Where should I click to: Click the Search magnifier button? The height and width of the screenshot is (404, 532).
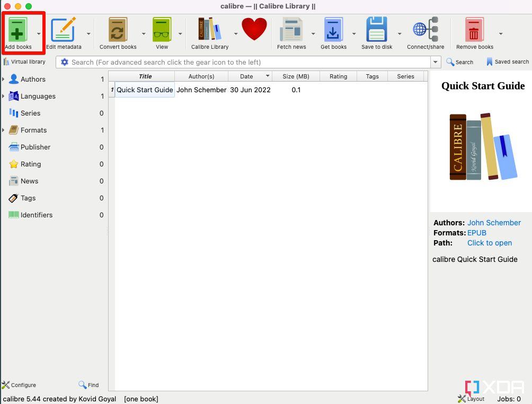[x=460, y=62]
